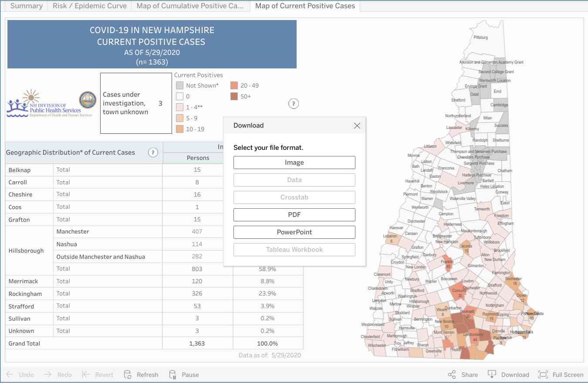The image size is (588, 383).
Task: Click the Share icon in bottom toolbar
Action: click(452, 375)
